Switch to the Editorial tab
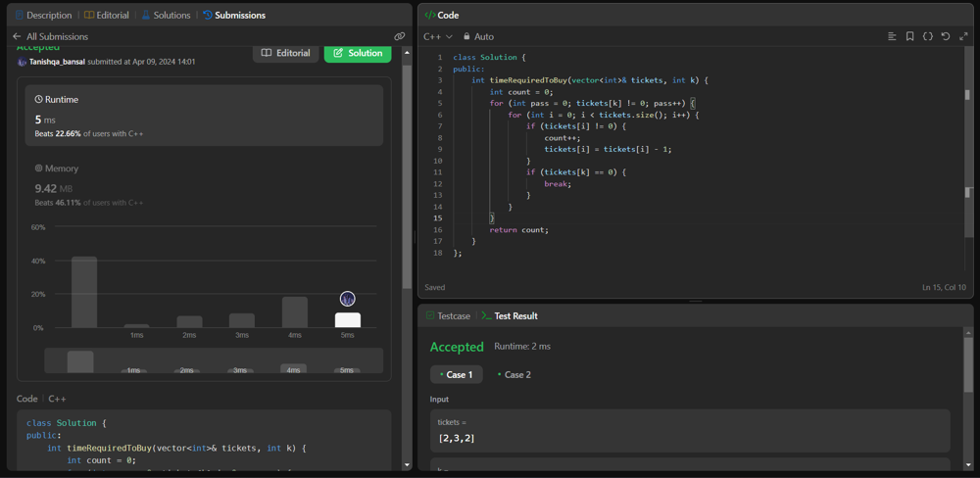 pyautogui.click(x=107, y=15)
